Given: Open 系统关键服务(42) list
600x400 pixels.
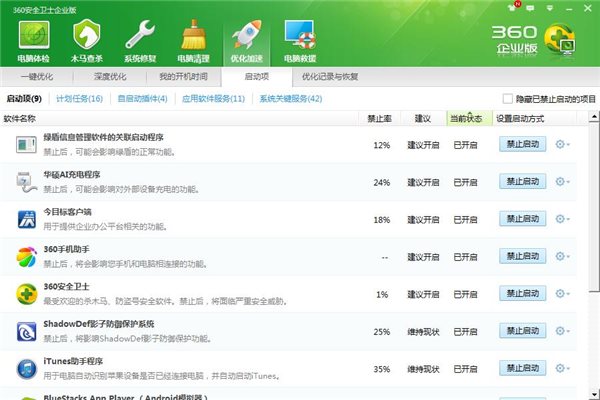Looking at the screenshot, I should pyautogui.click(x=291, y=99).
